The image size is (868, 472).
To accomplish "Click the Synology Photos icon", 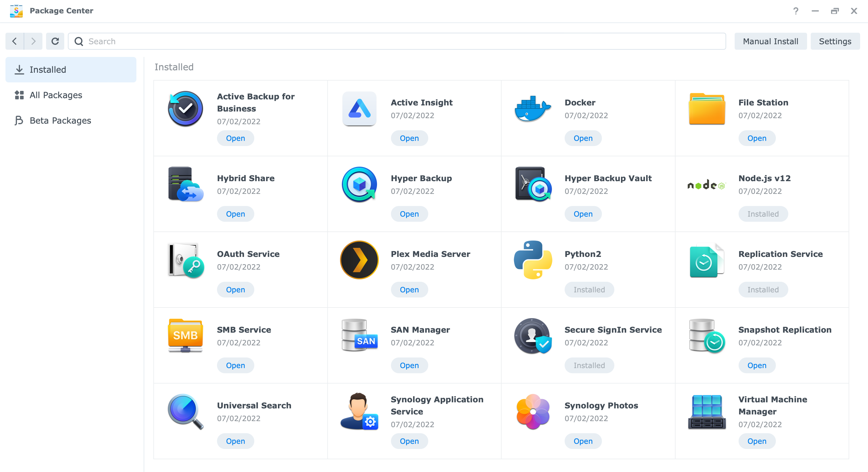I will click(533, 411).
